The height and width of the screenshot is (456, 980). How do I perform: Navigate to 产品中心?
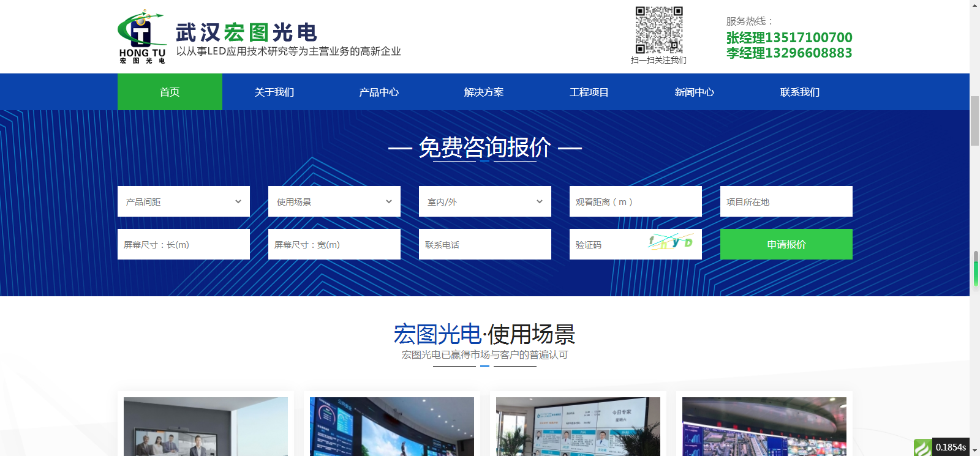tap(379, 92)
